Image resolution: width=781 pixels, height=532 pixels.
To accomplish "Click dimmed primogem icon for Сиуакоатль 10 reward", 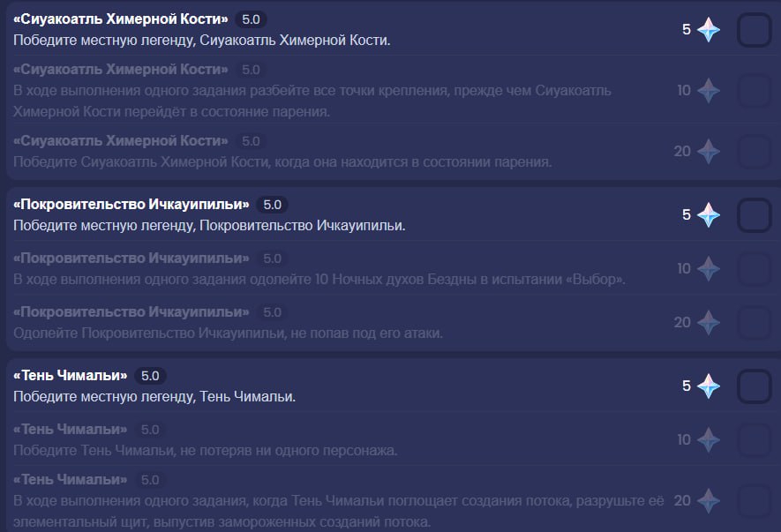I will coord(709,91).
